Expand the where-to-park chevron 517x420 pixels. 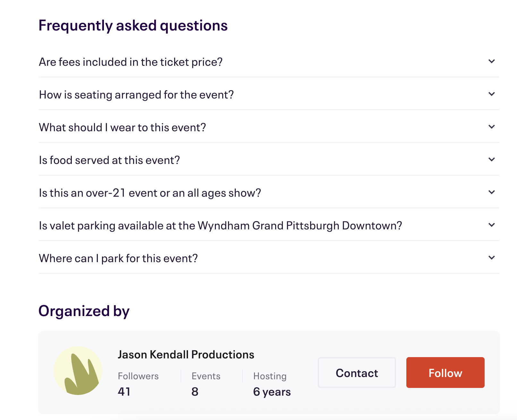click(x=491, y=258)
